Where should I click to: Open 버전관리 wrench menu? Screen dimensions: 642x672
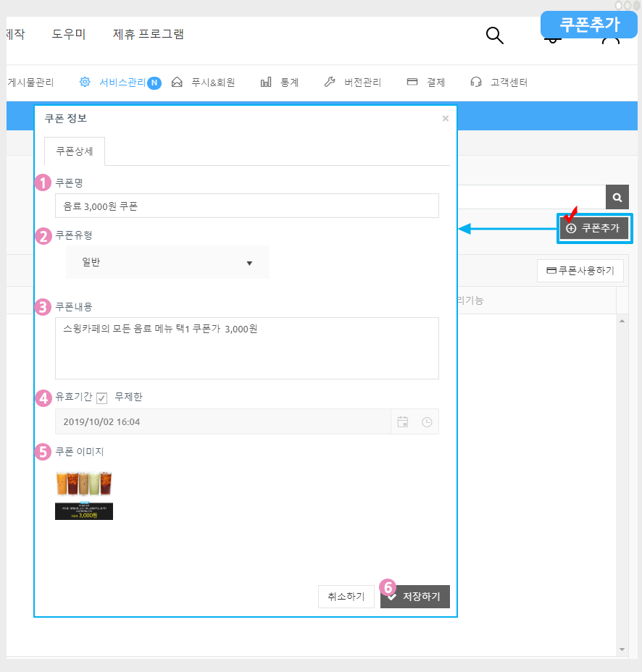pyautogui.click(x=352, y=83)
